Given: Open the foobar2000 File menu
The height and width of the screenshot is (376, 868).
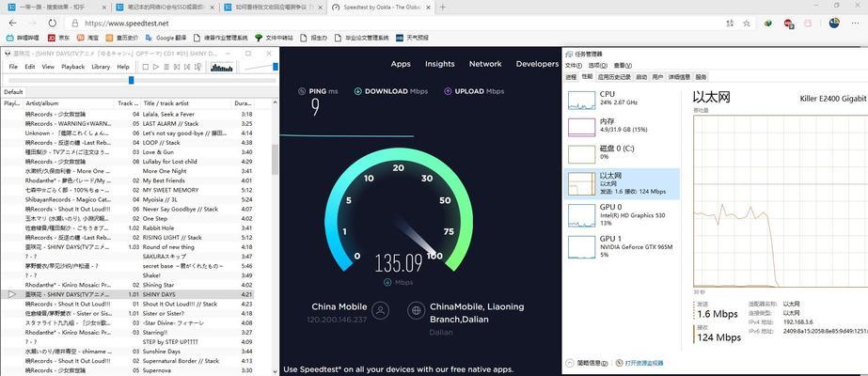Looking at the screenshot, I should [13, 67].
